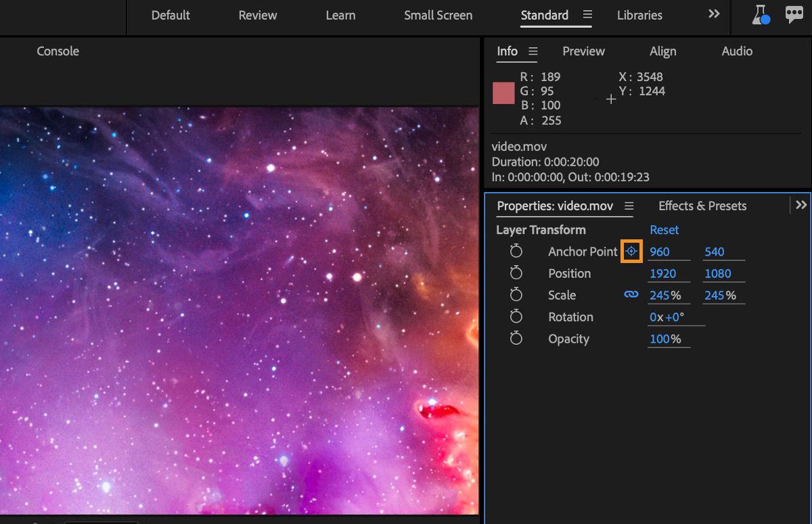The width and height of the screenshot is (812, 524).
Task: Click Reset for Layer Transform
Action: pos(664,230)
